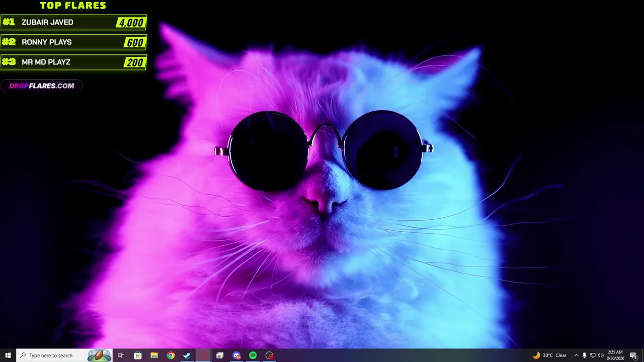Click the TOP FLARES heading
The width and height of the screenshot is (644, 362).
73,6
